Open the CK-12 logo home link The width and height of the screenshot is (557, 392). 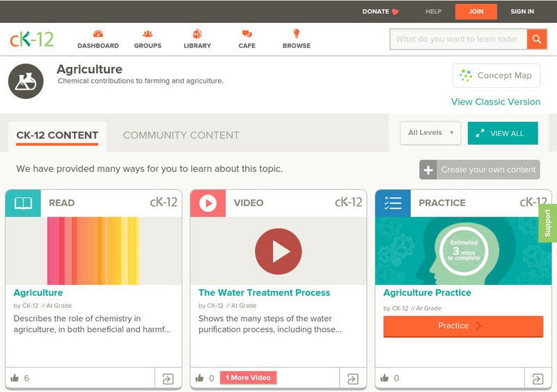31,39
